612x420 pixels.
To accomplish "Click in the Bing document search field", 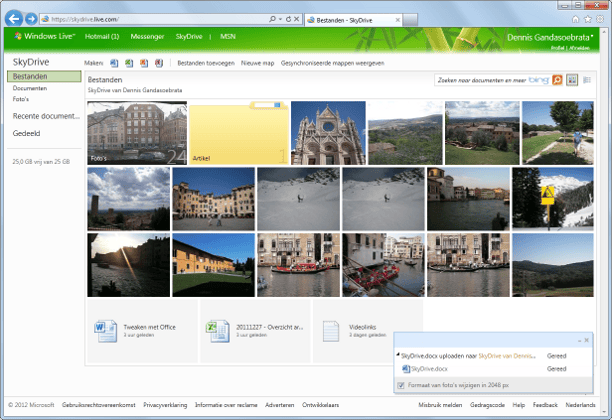I will point(493,80).
